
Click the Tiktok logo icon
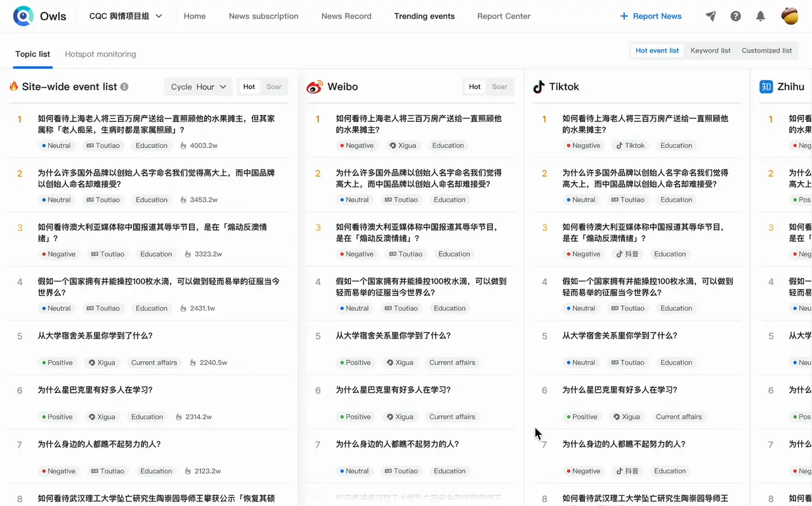539,87
